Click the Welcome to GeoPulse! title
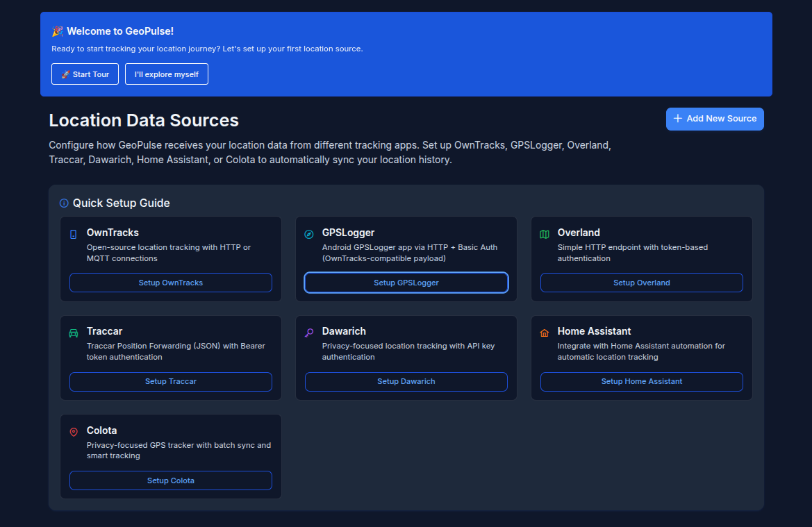Screen dimensions: 812x527 [120, 31]
